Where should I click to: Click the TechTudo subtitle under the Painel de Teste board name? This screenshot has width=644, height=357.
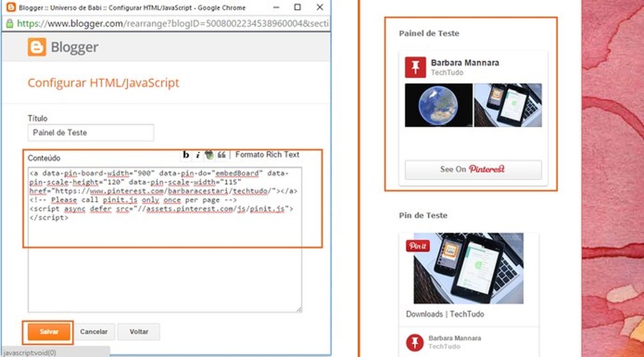coord(447,73)
